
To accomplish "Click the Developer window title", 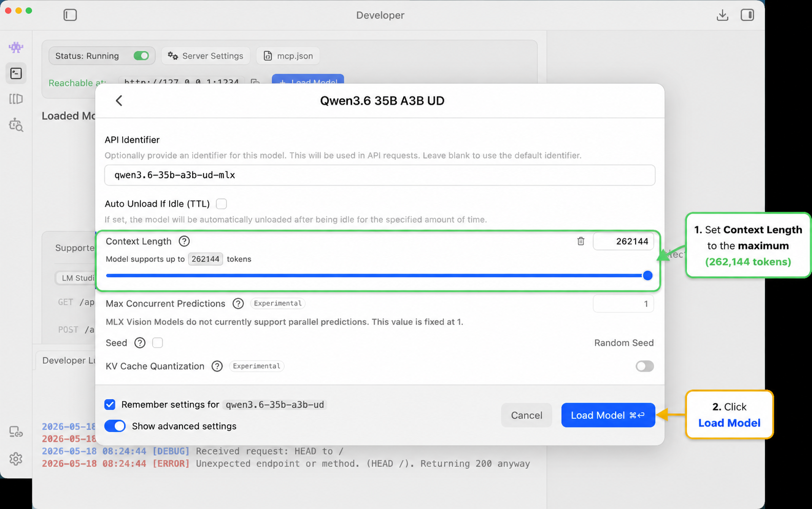I will coord(380,15).
